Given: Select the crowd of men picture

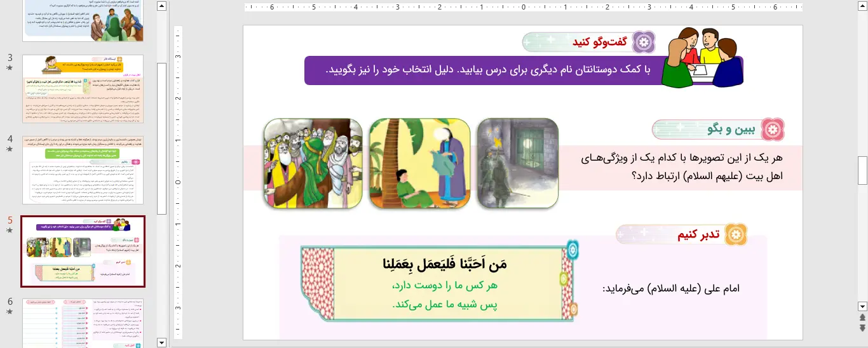Looking at the screenshot, I should pyautogui.click(x=313, y=163).
